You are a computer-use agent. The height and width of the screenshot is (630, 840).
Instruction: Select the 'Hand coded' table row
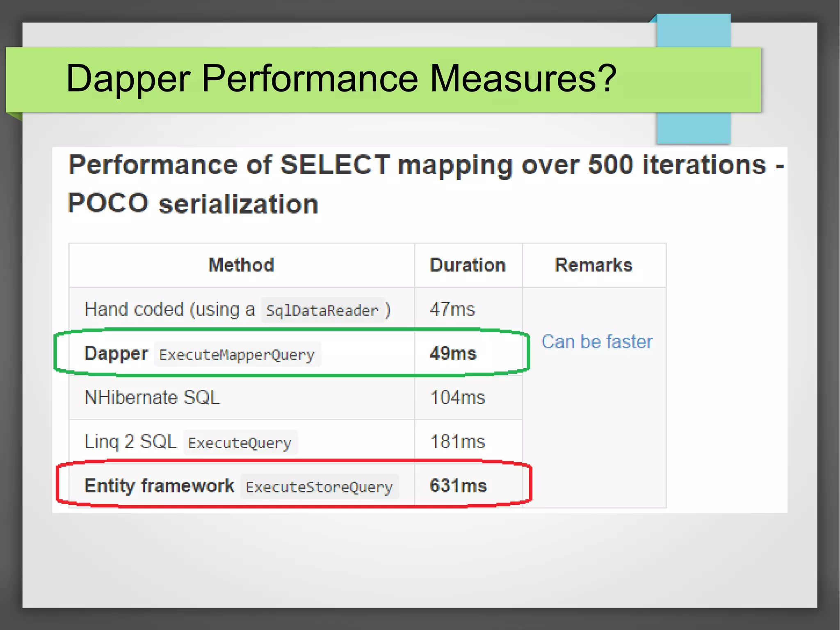[x=134, y=309]
